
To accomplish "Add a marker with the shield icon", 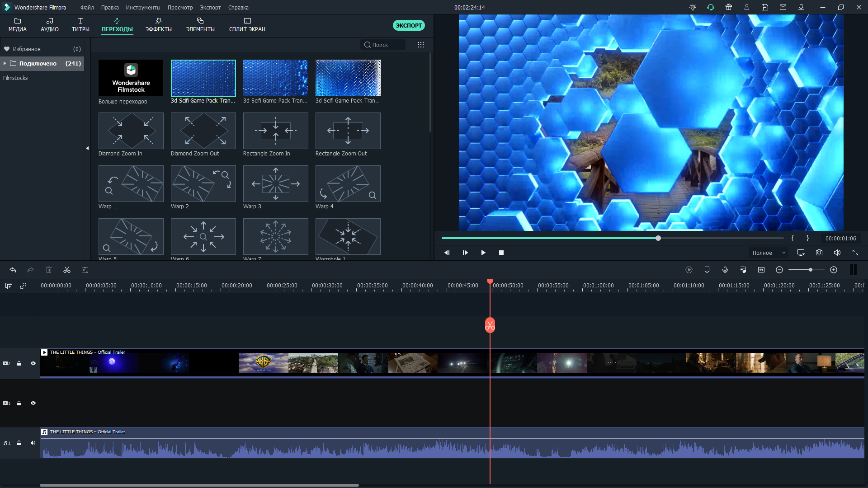I will point(707,270).
